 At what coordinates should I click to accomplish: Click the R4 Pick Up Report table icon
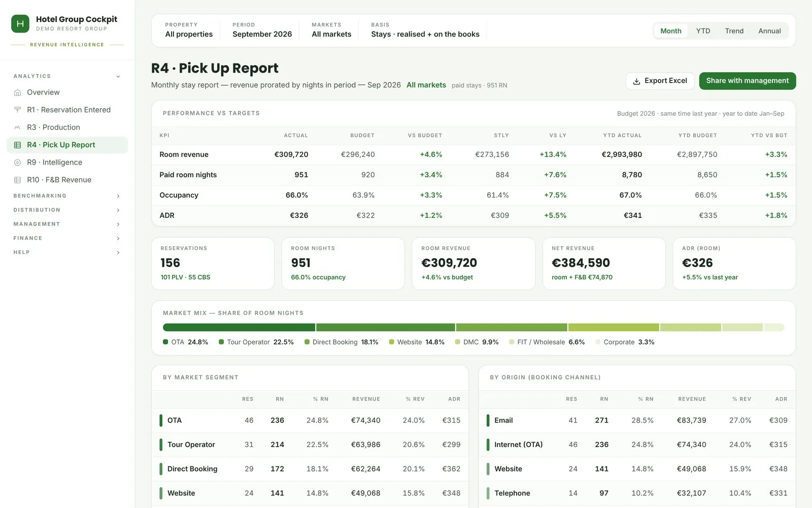[17, 145]
